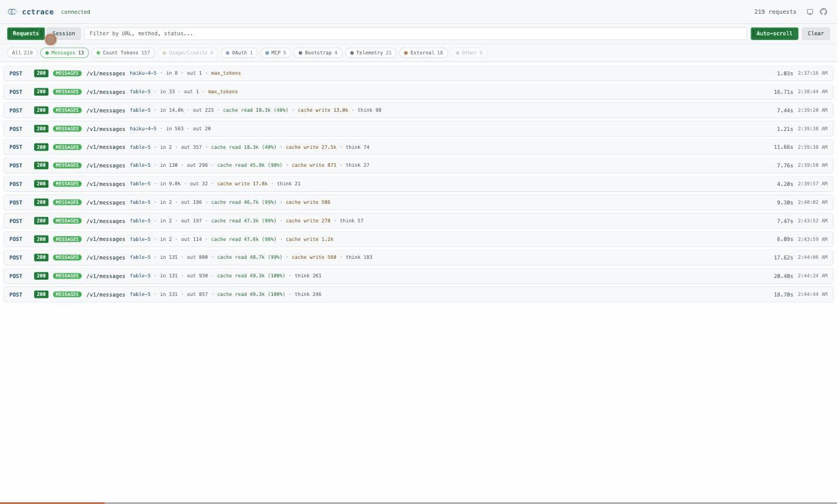The width and height of the screenshot is (837, 504).
Task: Click the 20.40s duration value
Action: point(783,276)
